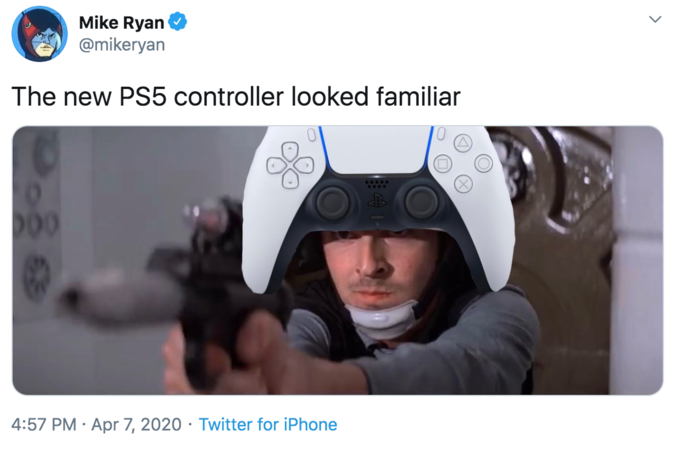Open the 4:57 PM Apr 7, 2020 timestamp

[x=96, y=424]
